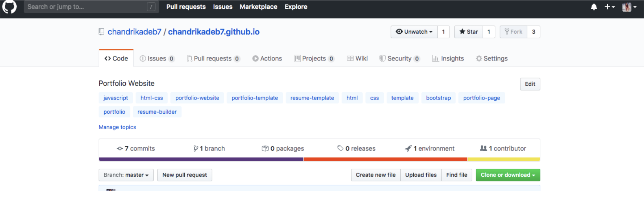644x202 pixels.
Task: Switch to the Actions tab
Action: click(267, 58)
